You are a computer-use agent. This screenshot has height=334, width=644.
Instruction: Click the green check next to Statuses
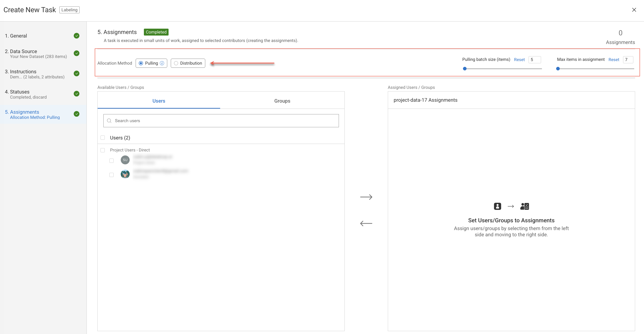[76, 94]
